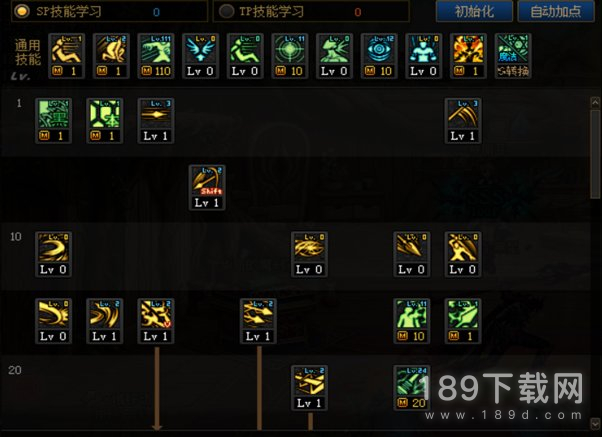Click the 初始化 reset button

474,11
